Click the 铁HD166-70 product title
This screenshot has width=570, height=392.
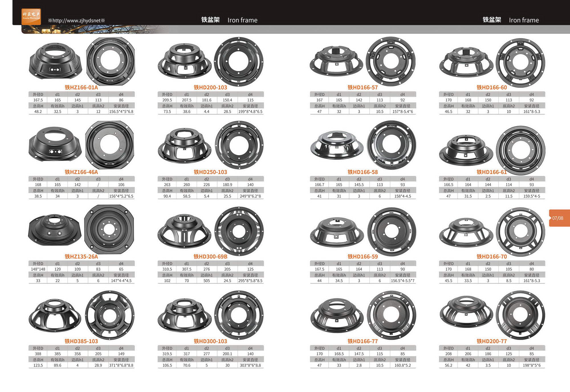click(492, 256)
